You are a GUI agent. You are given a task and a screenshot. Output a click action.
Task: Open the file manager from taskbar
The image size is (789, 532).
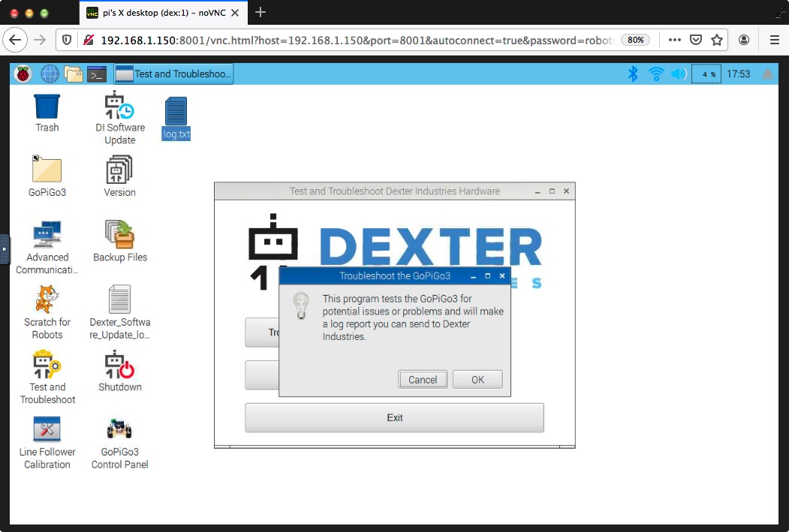pos(73,74)
